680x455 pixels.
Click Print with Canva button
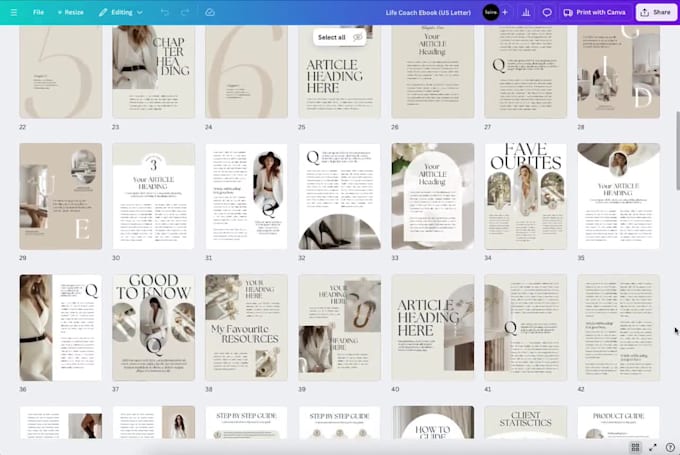(x=595, y=12)
